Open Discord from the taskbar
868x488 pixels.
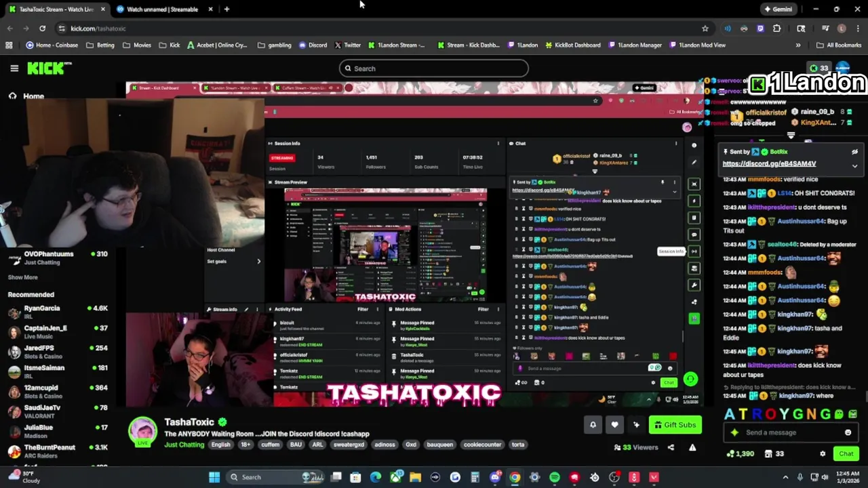point(495,477)
